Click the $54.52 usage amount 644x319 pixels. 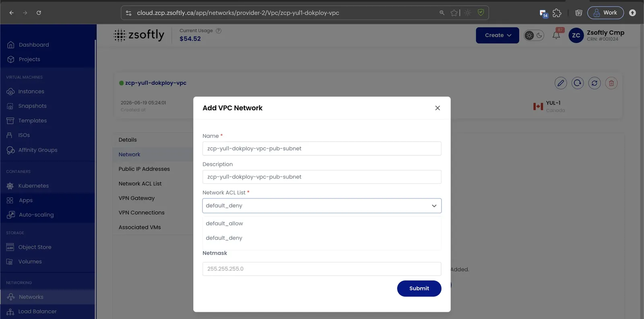tap(190, 39)
